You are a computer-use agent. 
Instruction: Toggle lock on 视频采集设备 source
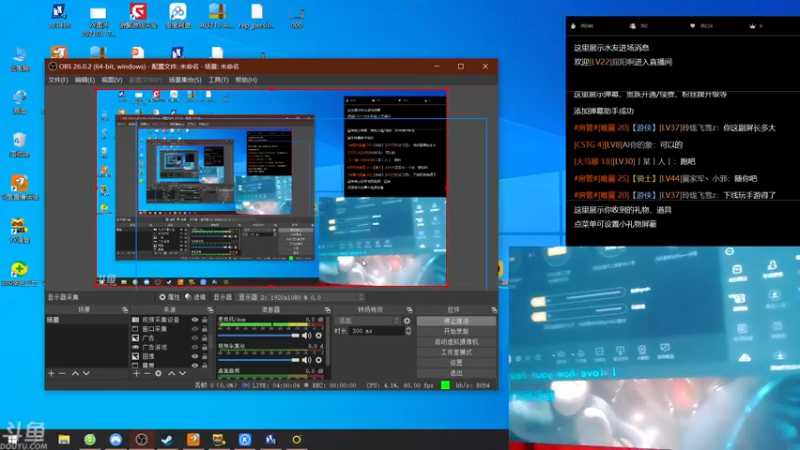[x=205, y=320]
